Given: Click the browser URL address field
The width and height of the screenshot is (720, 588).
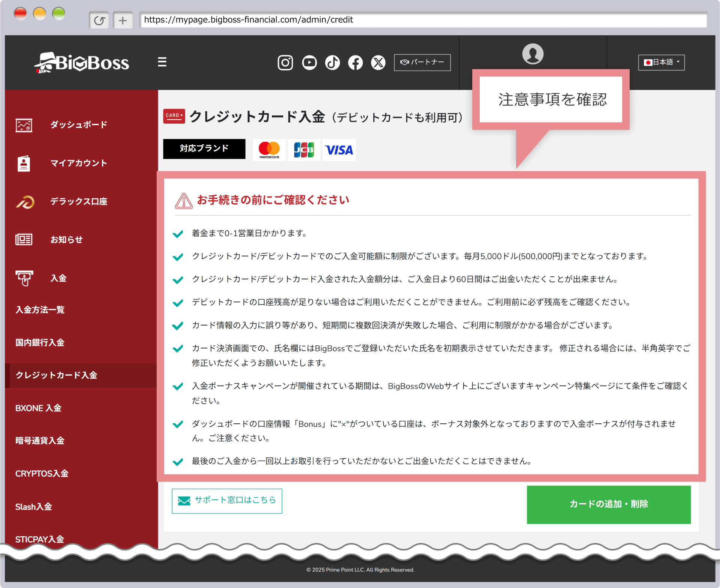Looking at the screenshot, I should (423, 20).
